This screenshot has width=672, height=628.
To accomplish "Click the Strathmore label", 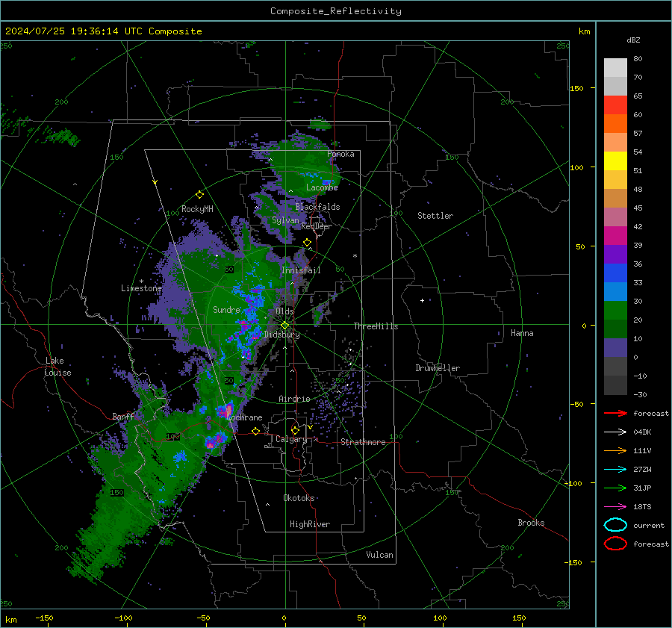I will tap(363, 442).
